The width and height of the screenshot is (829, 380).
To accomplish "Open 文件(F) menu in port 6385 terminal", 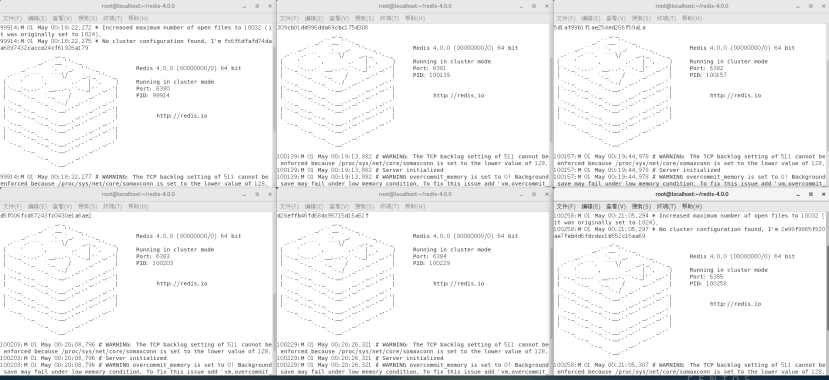I will 566,206.
